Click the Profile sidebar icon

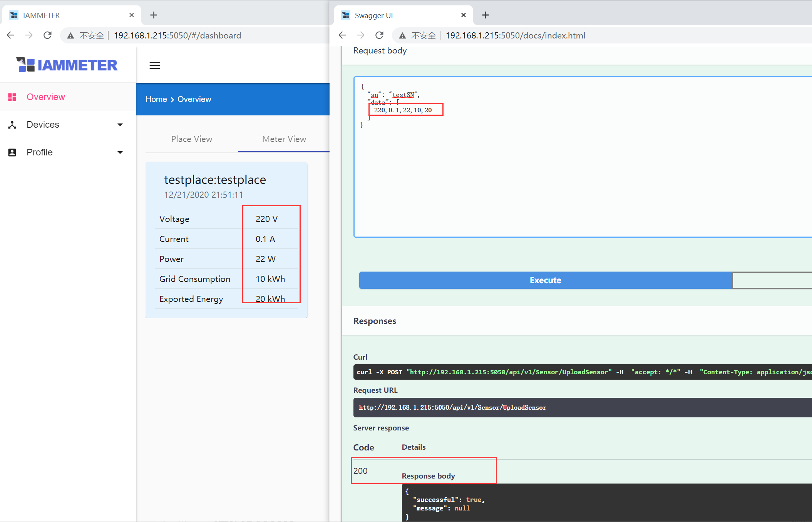12,152
